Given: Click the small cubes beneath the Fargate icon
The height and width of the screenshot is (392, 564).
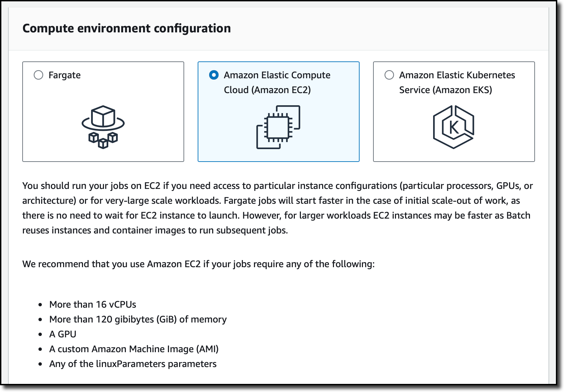Looking at the screenshot, I should coord(103,140).
